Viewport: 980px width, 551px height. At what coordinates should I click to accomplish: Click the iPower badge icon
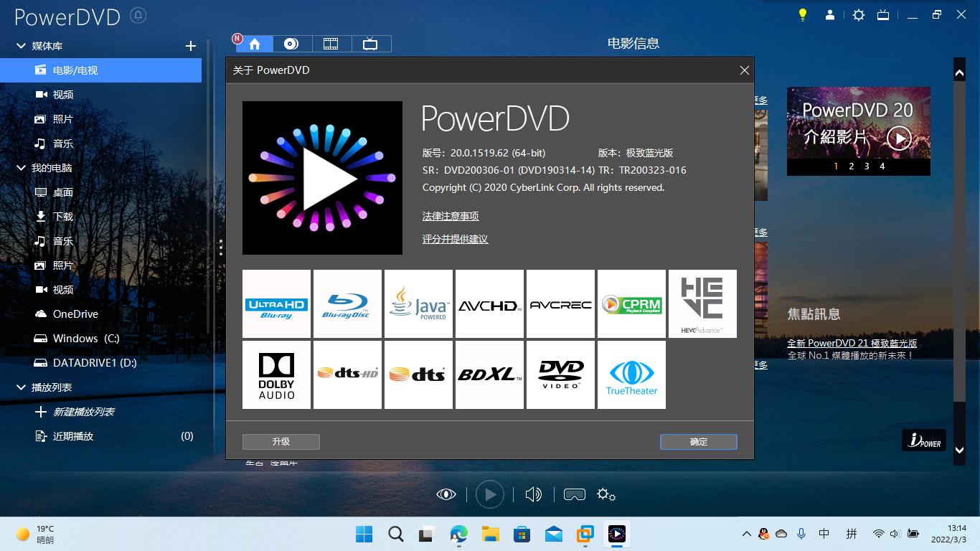(x=924, y=441)
